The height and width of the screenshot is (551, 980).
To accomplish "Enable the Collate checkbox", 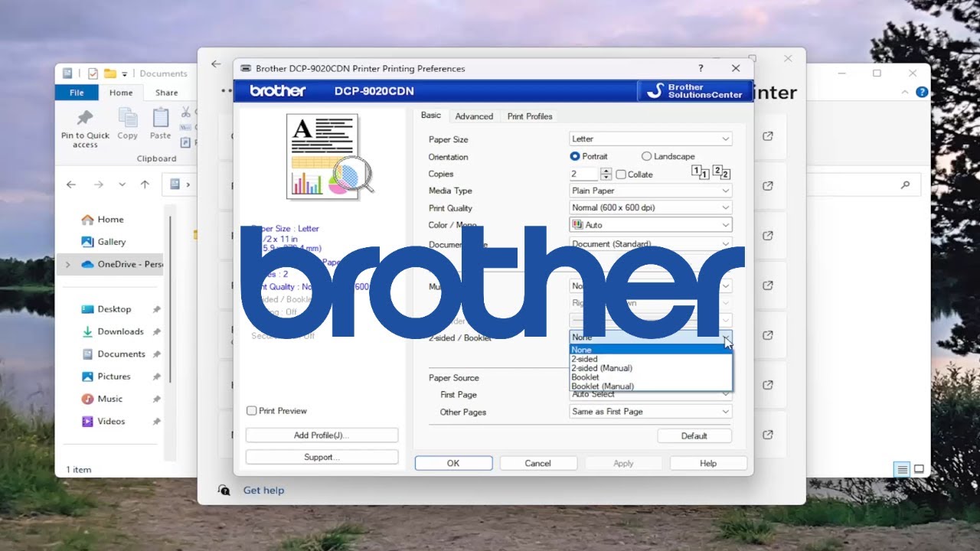I will [621, 174].
